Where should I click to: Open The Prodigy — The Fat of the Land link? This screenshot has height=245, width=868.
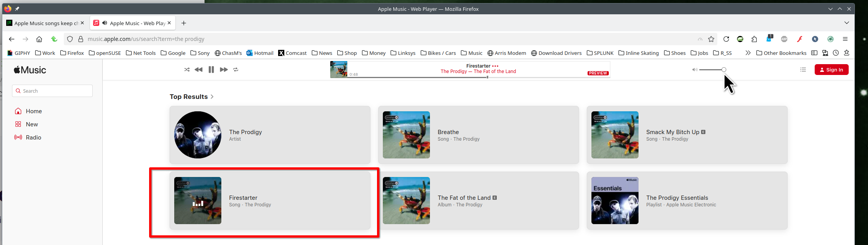pyautogui.click(x=478, y=71)
